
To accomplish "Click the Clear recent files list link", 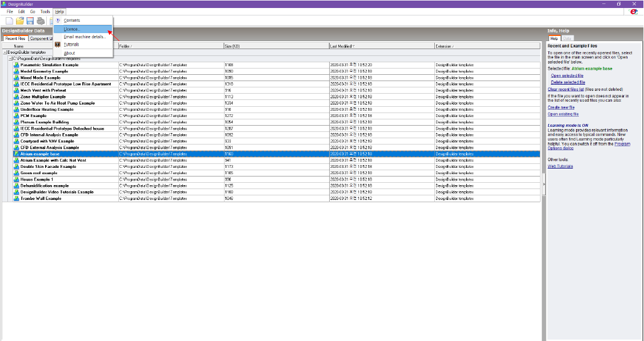I will coord(566,89).
